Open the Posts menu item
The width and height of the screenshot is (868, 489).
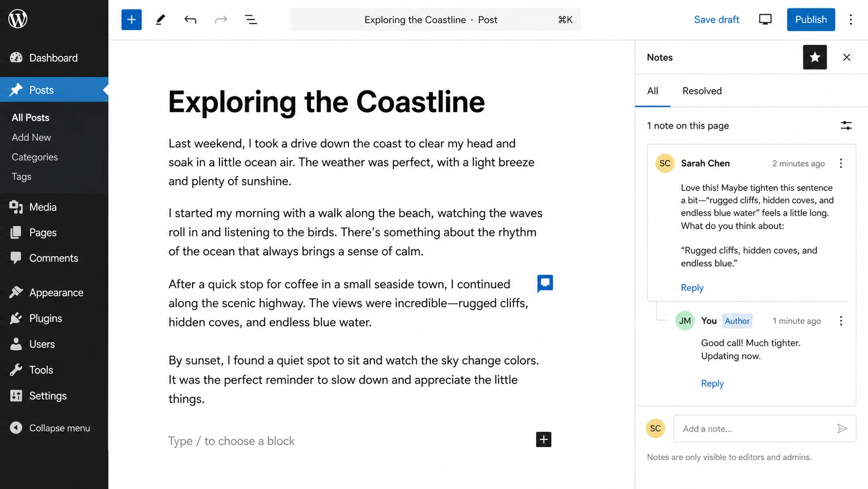point(54,90)
